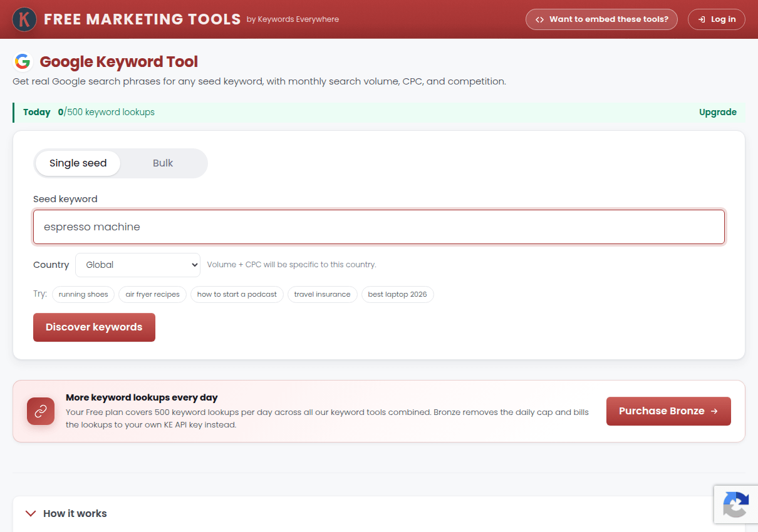Open the Upgrade link
Image resolution: width=758 pixels, height=532 pixels.
(718, 113)
